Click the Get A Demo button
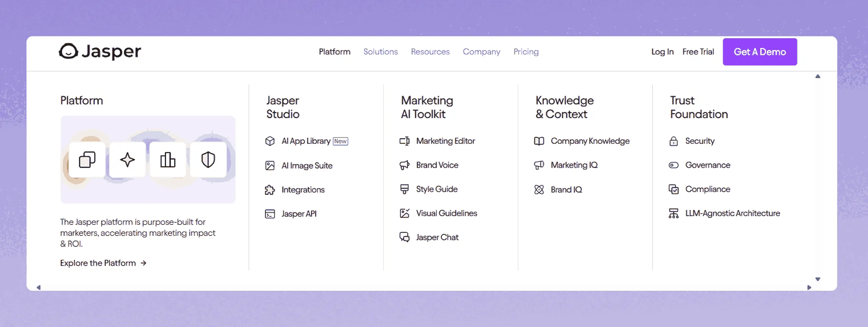 [x=760, y=52]
